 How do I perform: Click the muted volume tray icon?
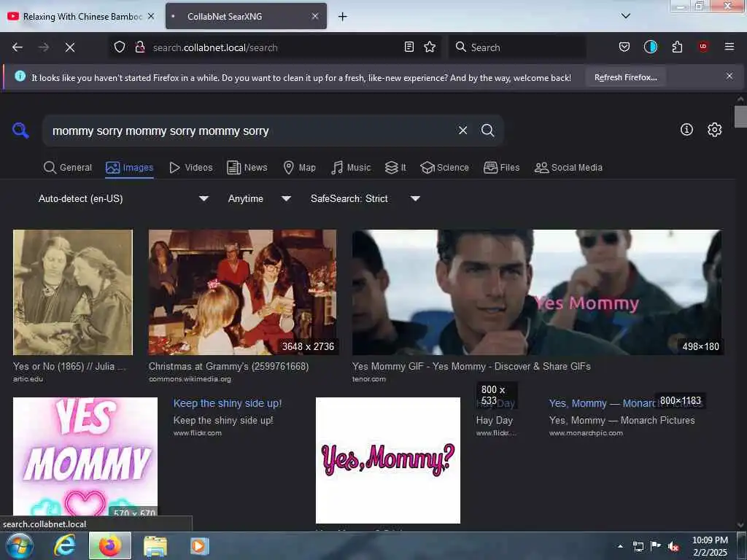click(673, 546)
